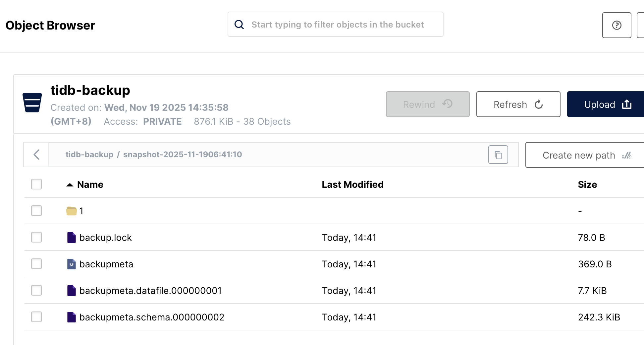This screenshot has width=644, height=345.
Task: Click the backupmeta file icon
Action: click(x=71, y=264)
